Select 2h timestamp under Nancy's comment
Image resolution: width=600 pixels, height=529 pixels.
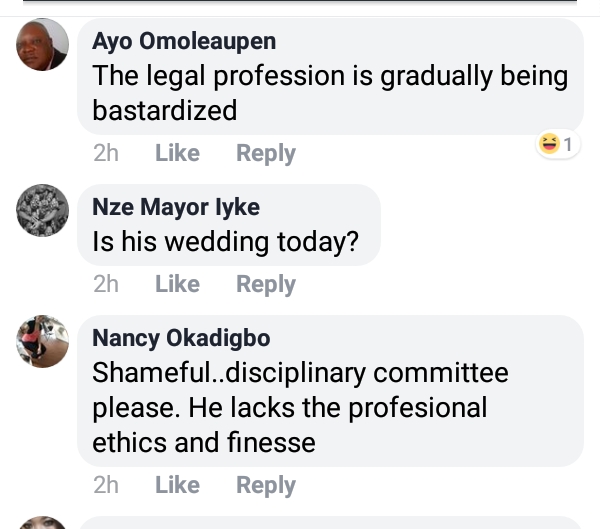[105, 485]
